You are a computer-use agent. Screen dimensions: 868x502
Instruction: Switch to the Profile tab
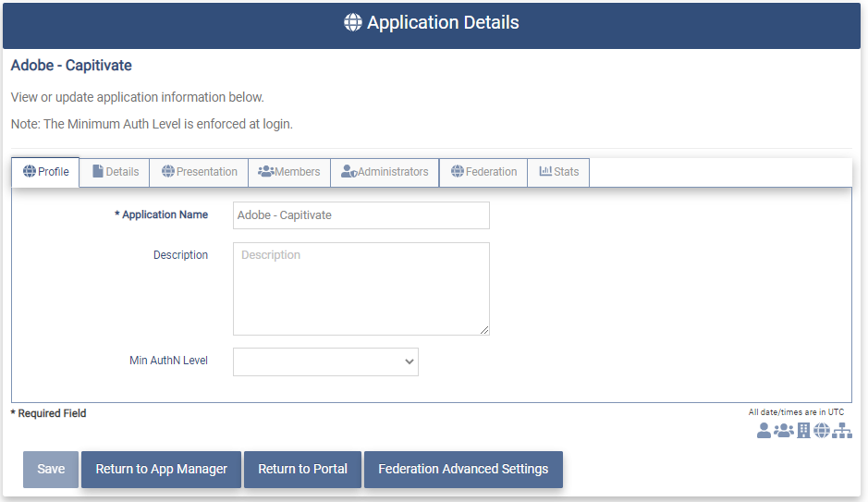pyautogui.click(x=46, y=172)
